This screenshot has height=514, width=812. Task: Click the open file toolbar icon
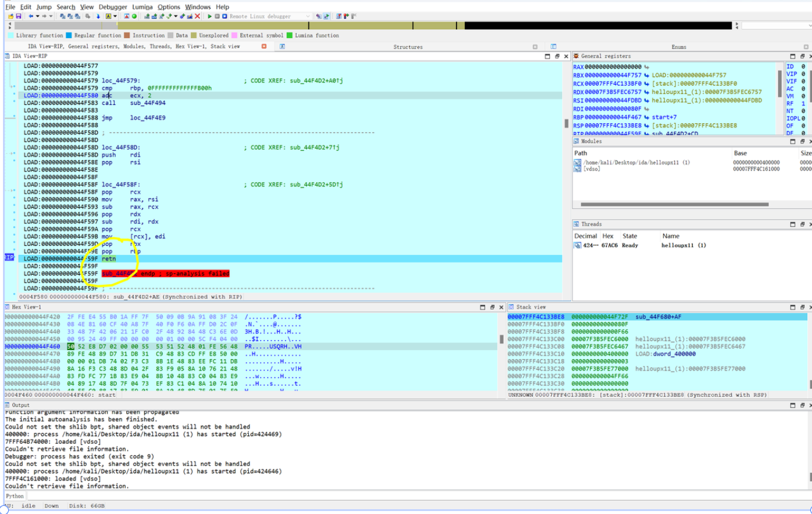tap(11, 16)
